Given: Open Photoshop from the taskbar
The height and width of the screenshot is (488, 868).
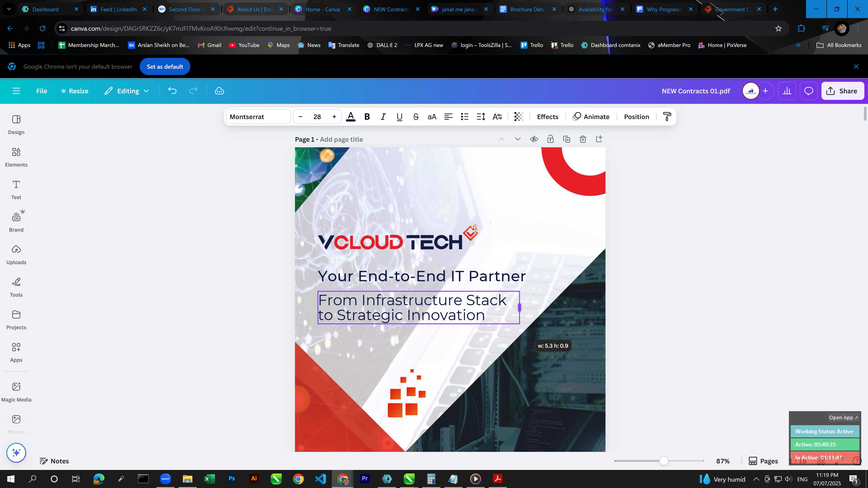Looking at the screenshot, I should (232, 479).
